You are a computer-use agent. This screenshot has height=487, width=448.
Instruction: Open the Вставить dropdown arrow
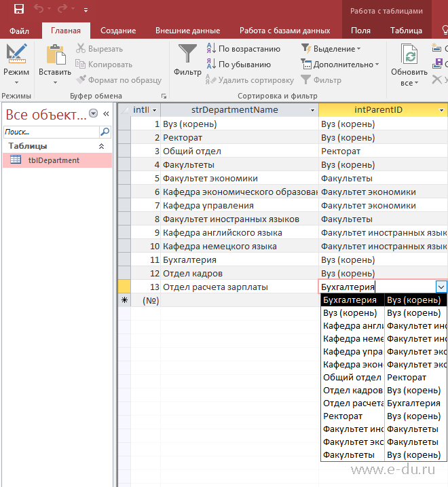(55, 83)
